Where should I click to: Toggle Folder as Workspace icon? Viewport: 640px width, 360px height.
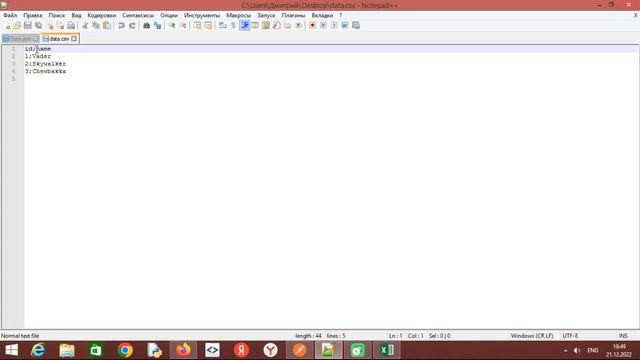(x=287, y=26)
